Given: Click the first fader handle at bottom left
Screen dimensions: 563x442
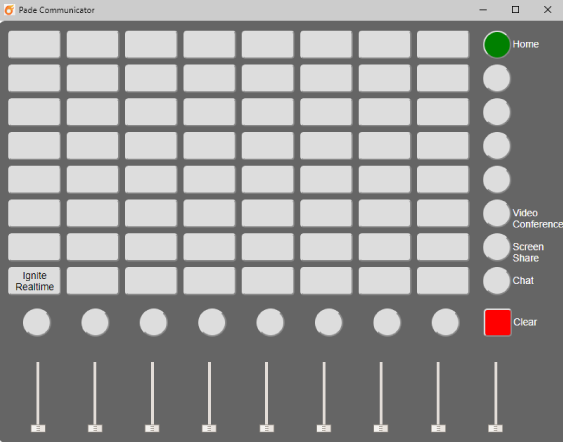Looking at the screenshot, I should pos(38,428).
